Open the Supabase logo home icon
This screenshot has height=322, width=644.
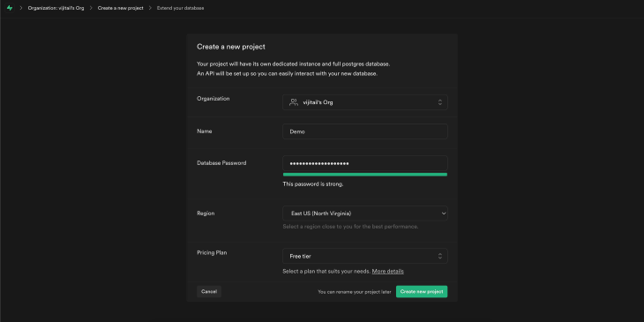[x=10, y=8]
